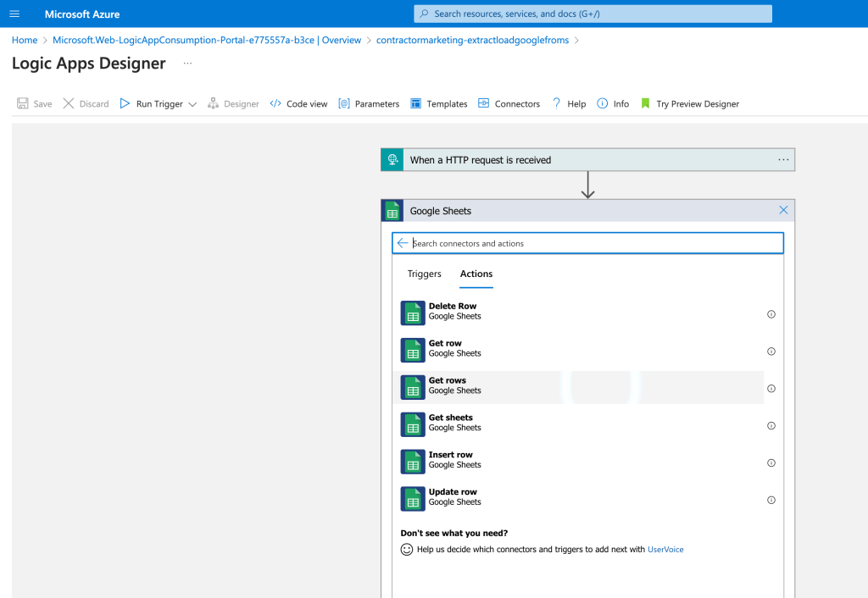Show info for Get sheets action
868x598 pixels.
[x=771, y=425]
